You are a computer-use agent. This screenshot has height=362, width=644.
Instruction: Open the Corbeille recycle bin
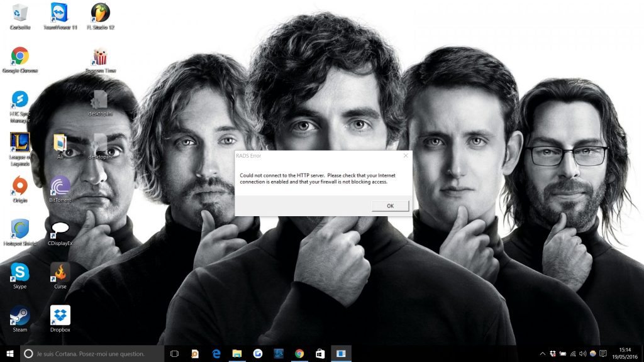(x=20, y=13)
